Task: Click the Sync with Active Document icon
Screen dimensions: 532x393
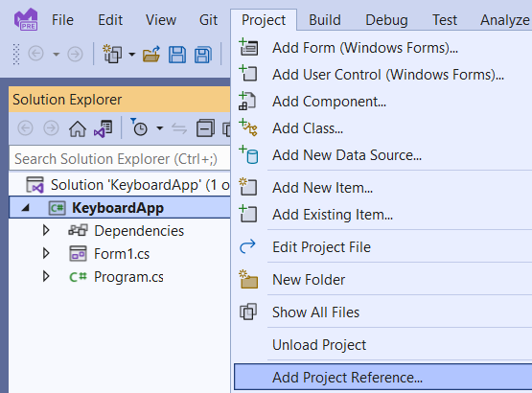Action: coord(179,128)
